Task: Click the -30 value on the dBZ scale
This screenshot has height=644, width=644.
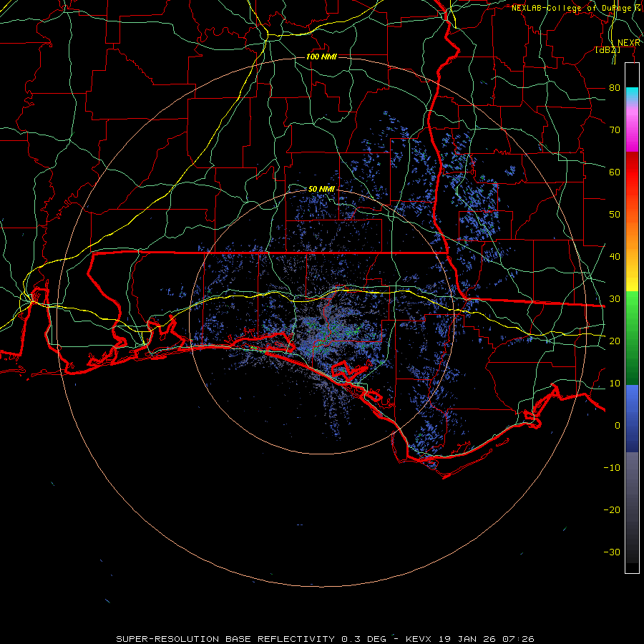Action: point(612,552)
